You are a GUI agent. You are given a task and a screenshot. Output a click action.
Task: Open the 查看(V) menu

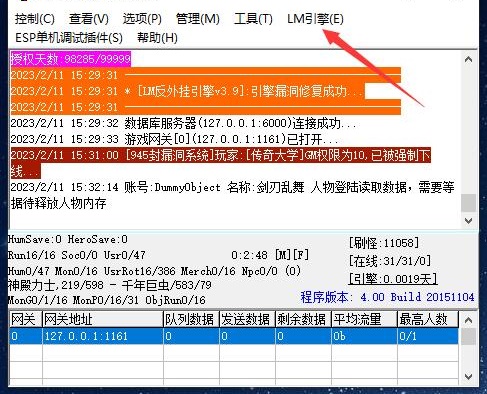89,19
